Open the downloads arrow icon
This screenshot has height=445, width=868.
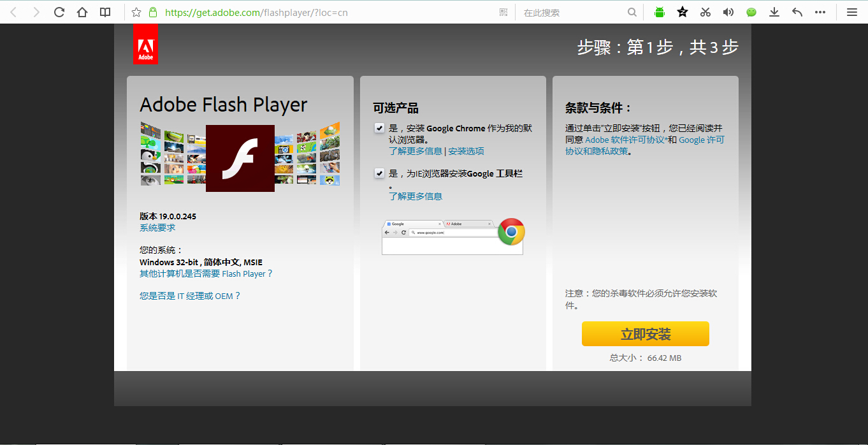tap(774, 12)
